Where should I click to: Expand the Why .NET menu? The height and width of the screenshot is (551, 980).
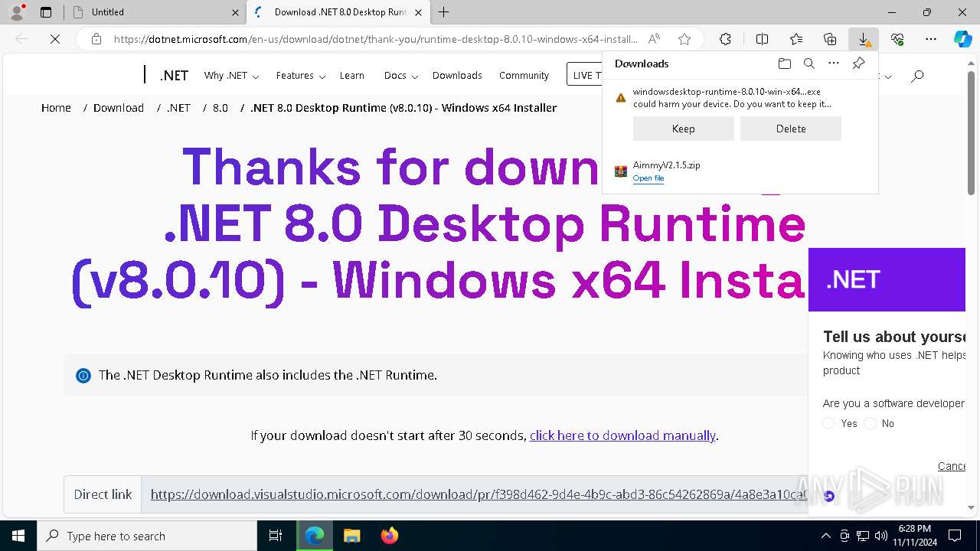pyautogui.click(x=231, y=75)
